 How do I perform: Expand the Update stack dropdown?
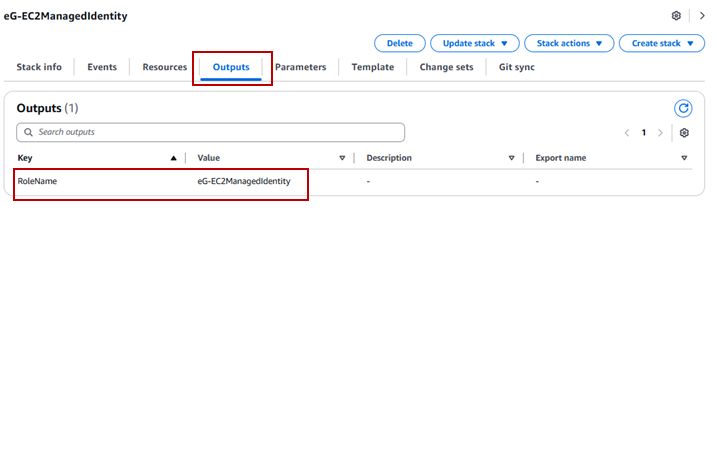475,43
